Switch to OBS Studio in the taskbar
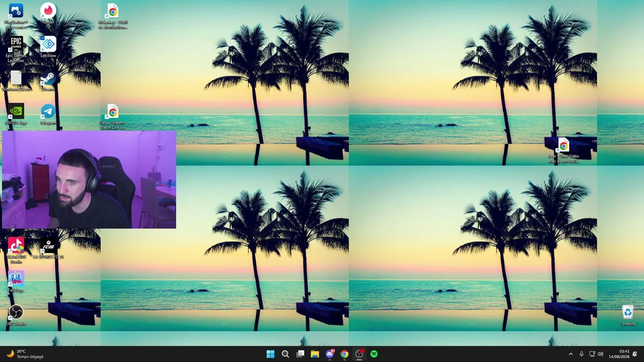This screenshot has width=644, height=362. pyautogui.click(x=359, y=354)
